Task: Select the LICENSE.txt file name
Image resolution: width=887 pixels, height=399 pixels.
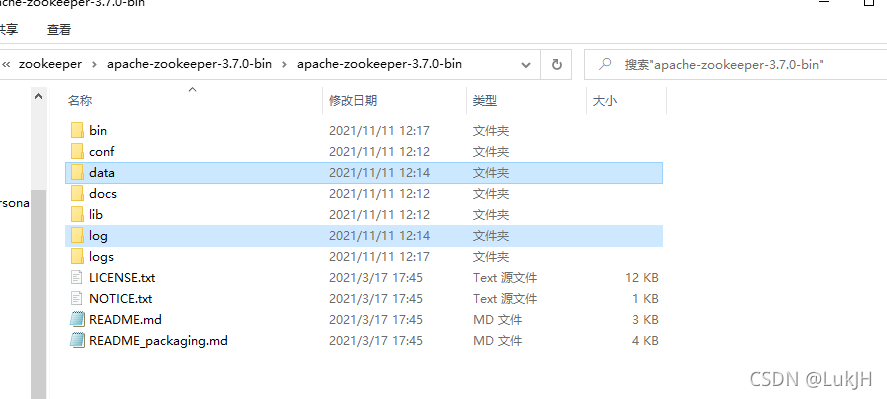Action: click(x=122, y=278)
